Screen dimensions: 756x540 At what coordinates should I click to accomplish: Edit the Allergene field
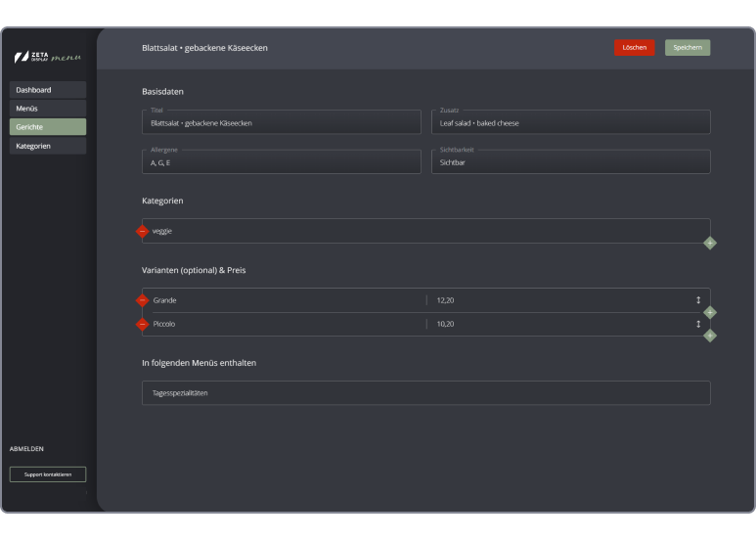[x=282, y=162]
